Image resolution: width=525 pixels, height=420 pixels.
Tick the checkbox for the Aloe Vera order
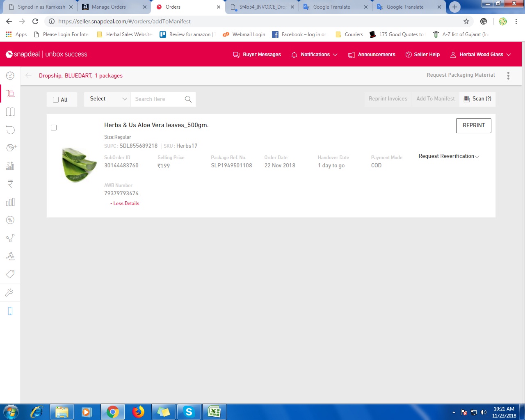point(54,128)
